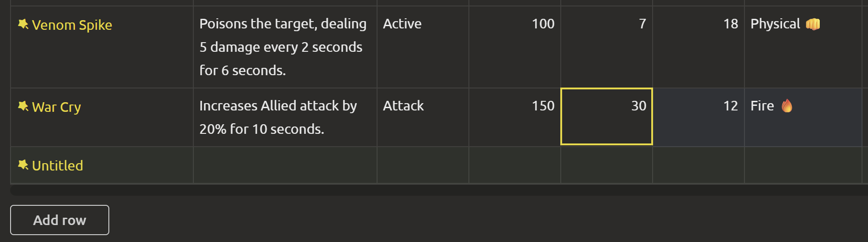Select the Physical element cell
868x242 pixels.
803,47
